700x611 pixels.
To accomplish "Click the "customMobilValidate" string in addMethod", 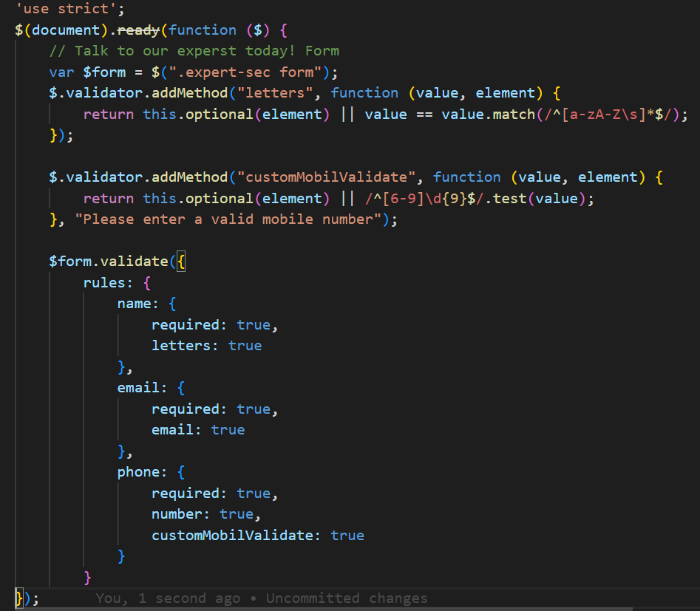I will [x=326, y=177].
